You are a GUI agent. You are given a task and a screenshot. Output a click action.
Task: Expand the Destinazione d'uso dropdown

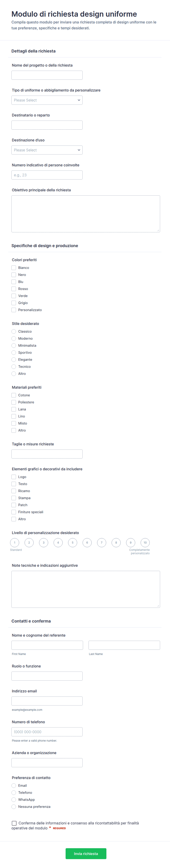point(47,150)
